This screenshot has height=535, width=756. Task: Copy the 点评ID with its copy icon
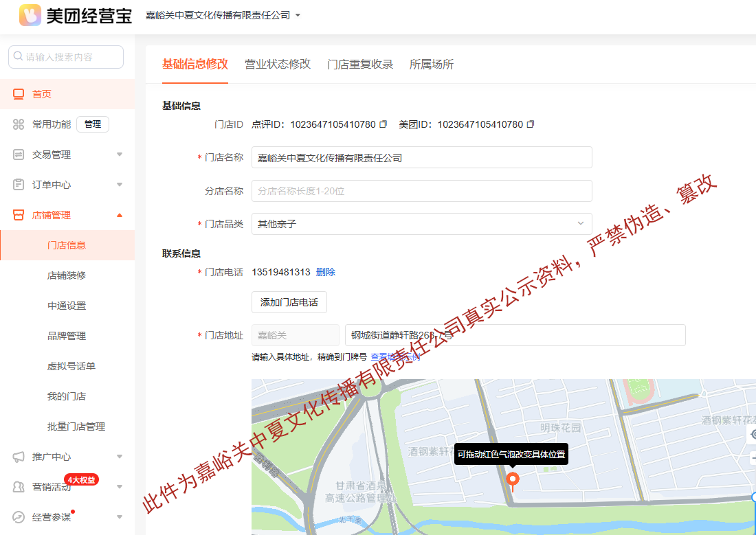[x=383, y=124]
